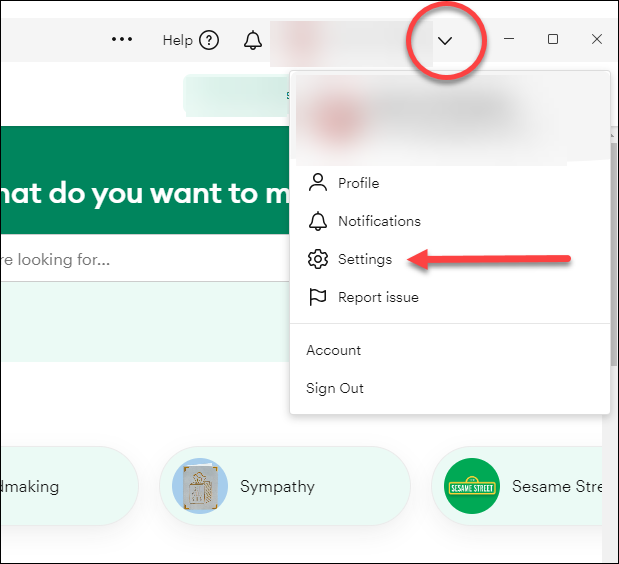Collapse the account dropdown chevron
This screenshot has width=619, height=564.
(446, 41)
